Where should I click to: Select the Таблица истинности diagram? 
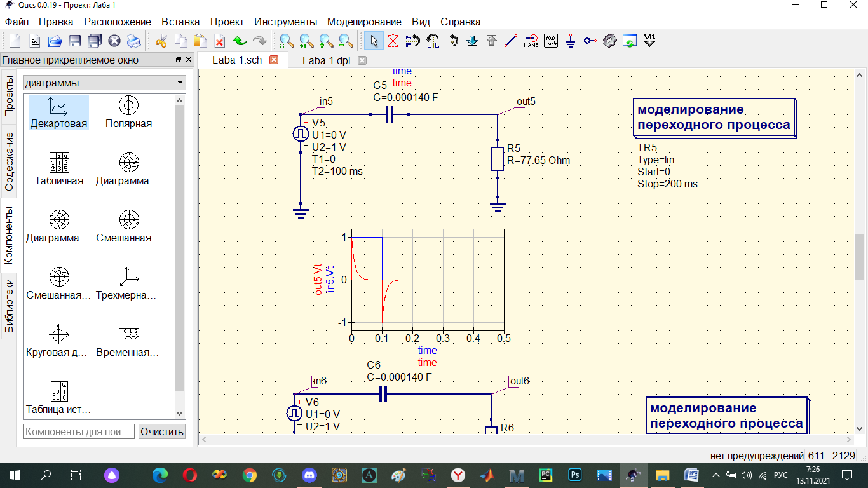59,398
